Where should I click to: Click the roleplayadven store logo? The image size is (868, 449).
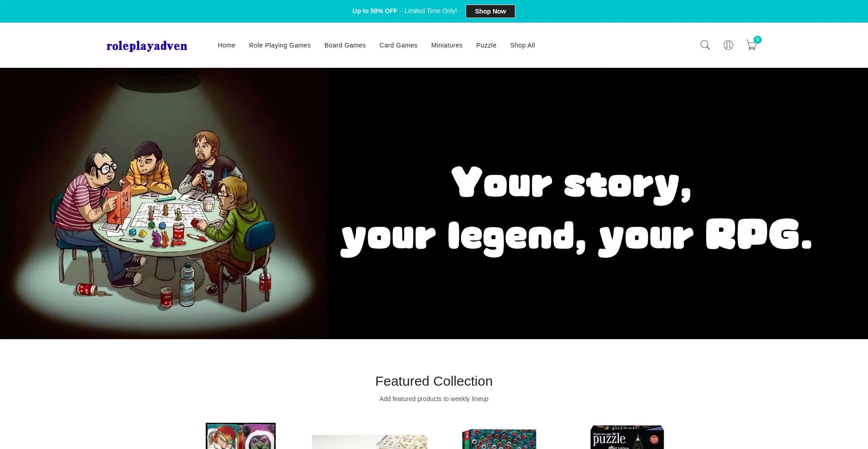pos(147,46)
